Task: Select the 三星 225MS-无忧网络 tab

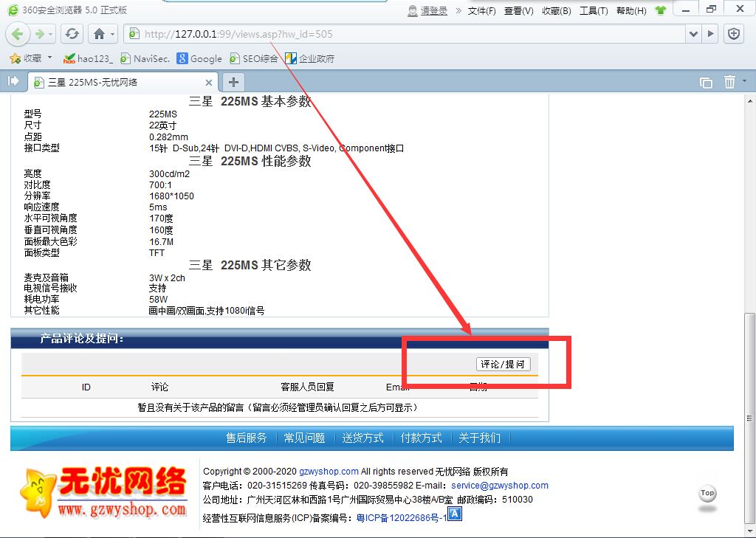Action: [123, 83]
